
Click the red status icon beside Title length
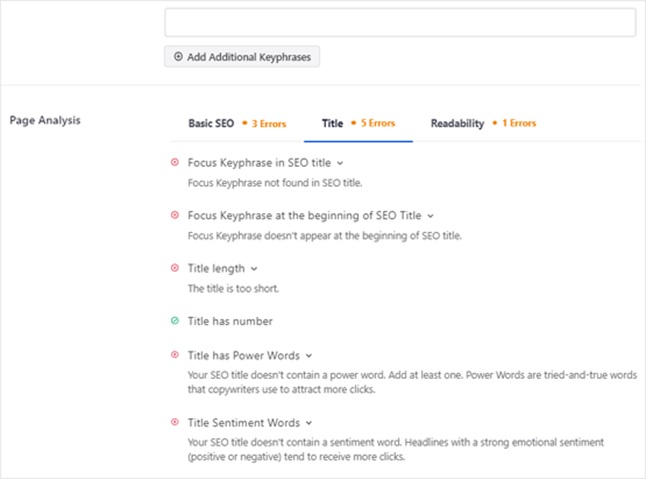[176, 268]
